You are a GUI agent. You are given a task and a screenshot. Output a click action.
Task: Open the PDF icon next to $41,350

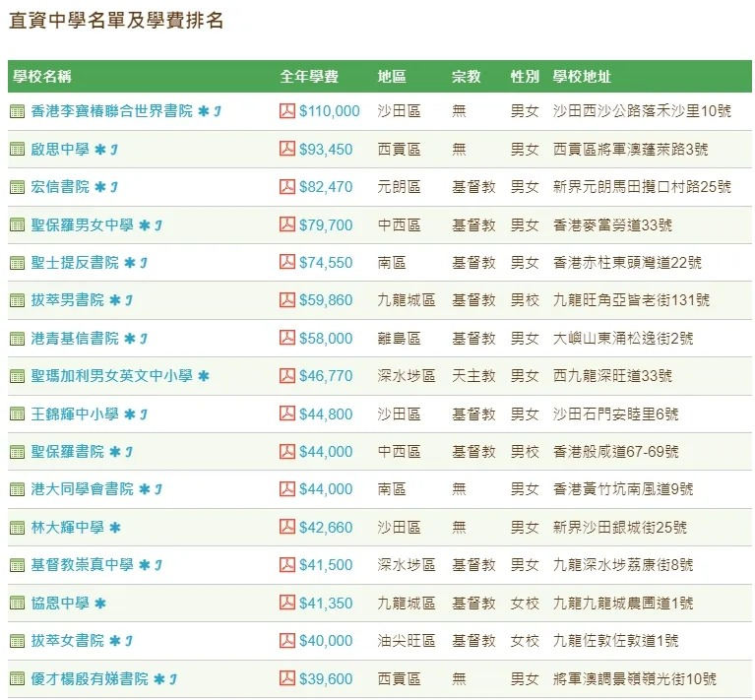click(287, 603)
